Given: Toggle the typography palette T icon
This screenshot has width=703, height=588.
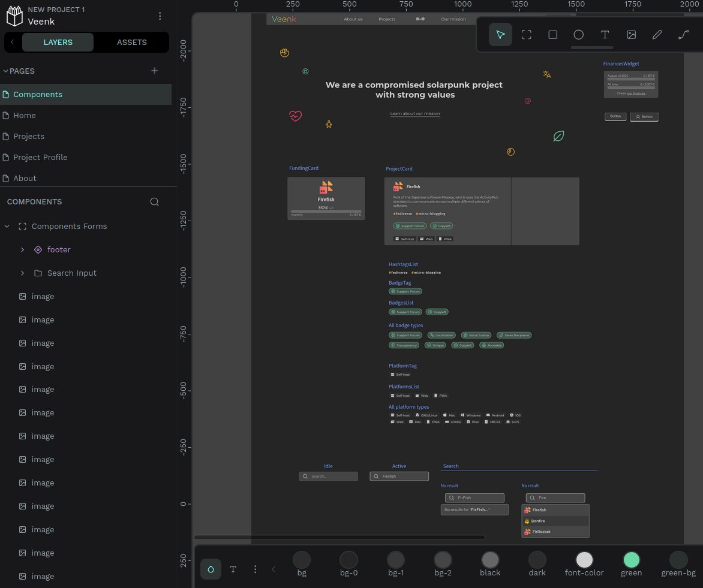Looking at the screenshot, I should point(233,569).
